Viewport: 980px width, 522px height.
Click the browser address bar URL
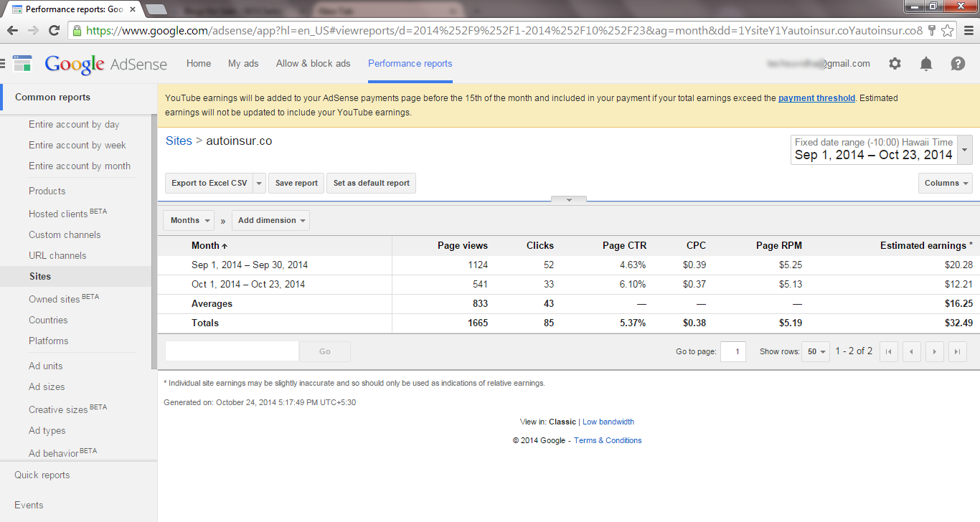click(x=504, y=30)
